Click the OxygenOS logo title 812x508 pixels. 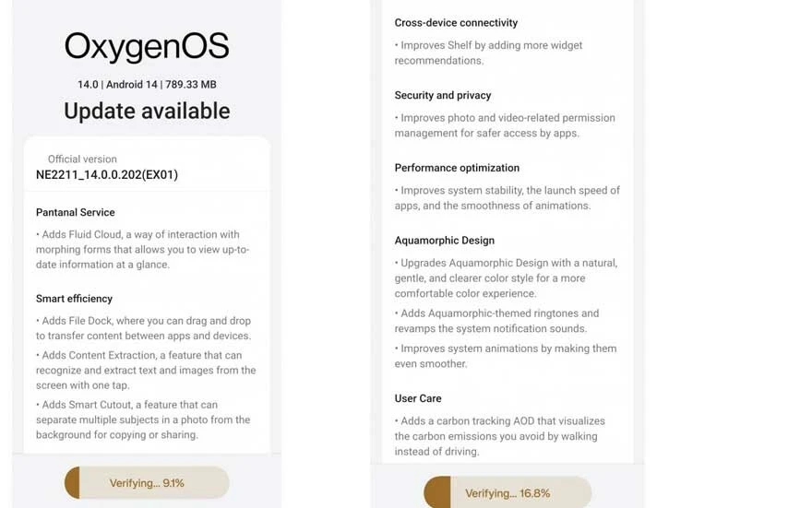point(147,47)
